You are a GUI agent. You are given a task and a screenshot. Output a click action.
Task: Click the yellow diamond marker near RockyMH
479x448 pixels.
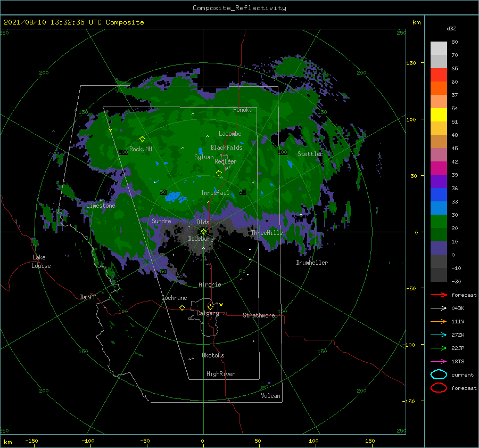(142, 139)
